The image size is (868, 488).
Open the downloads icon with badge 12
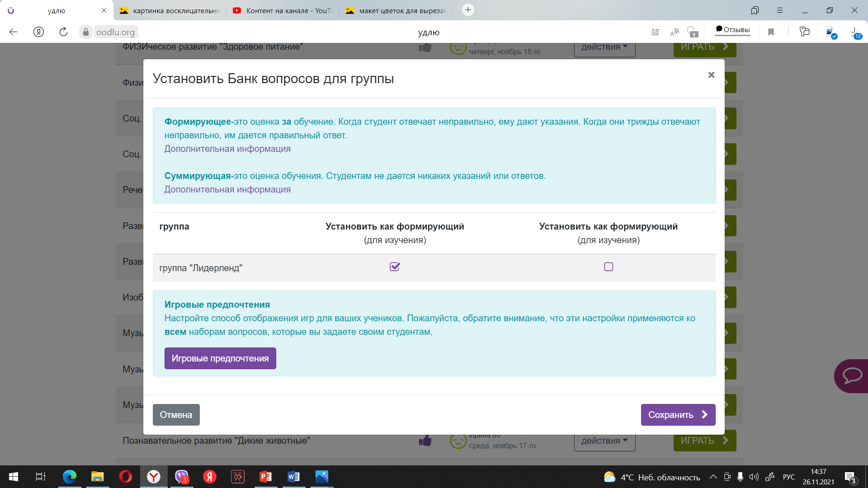click(x=854, y=32)
